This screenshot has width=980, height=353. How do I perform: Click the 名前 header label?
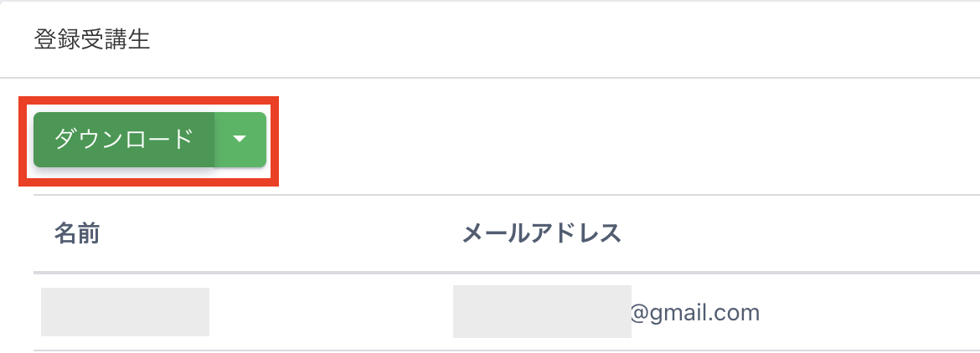click(x=77, y=233)
